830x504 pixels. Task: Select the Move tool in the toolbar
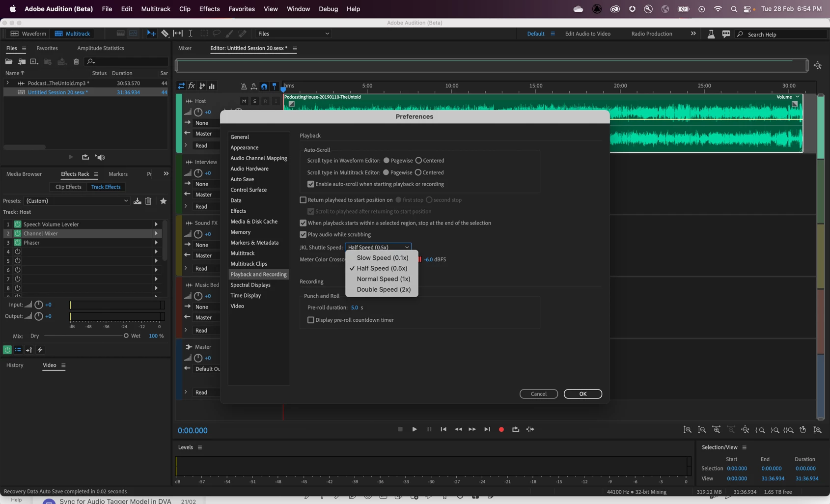[151, 33]
